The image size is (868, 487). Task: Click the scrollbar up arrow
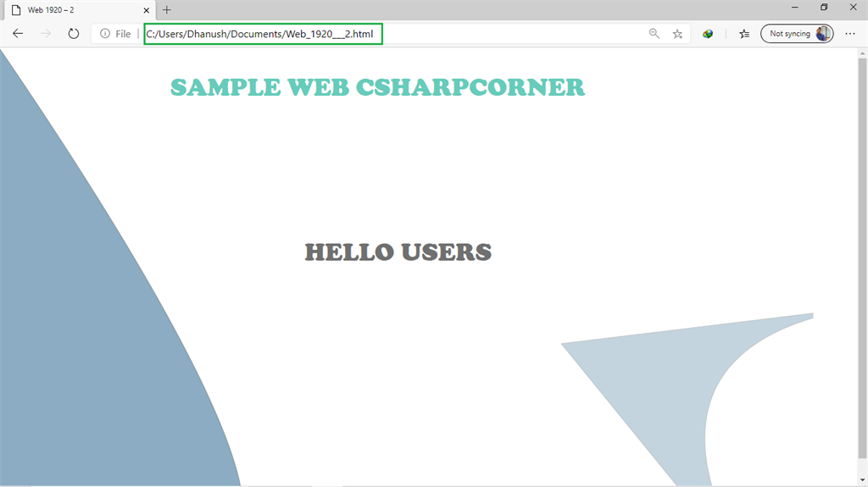coord(862,53)
